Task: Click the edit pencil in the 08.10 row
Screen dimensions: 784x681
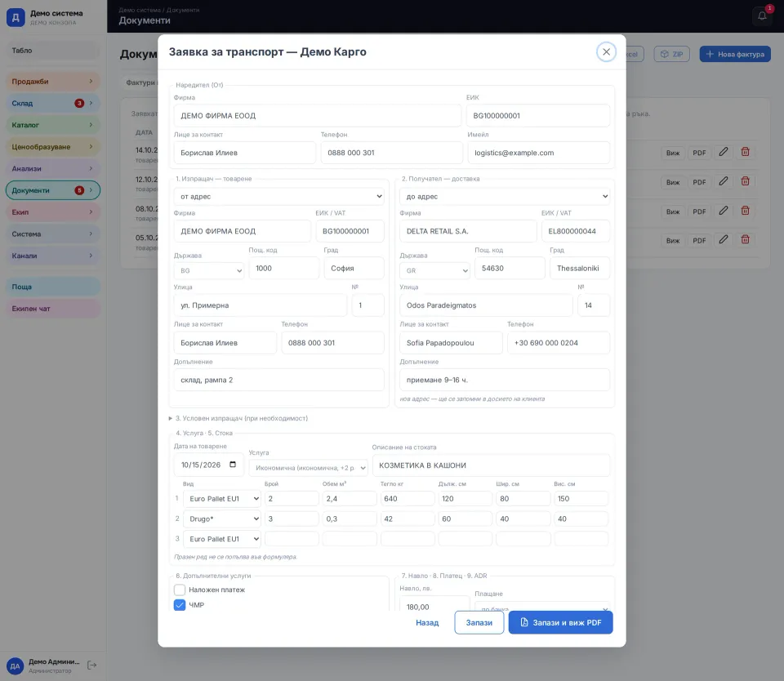Action: 723,211
